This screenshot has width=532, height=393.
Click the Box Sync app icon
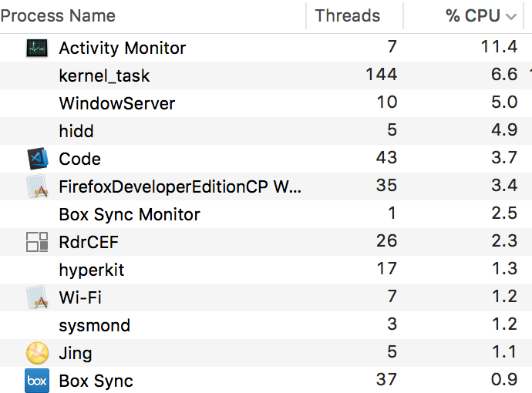37,381
